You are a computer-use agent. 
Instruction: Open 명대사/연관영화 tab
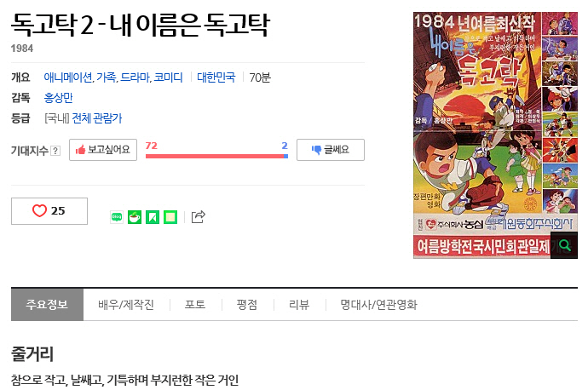(378, 305)
